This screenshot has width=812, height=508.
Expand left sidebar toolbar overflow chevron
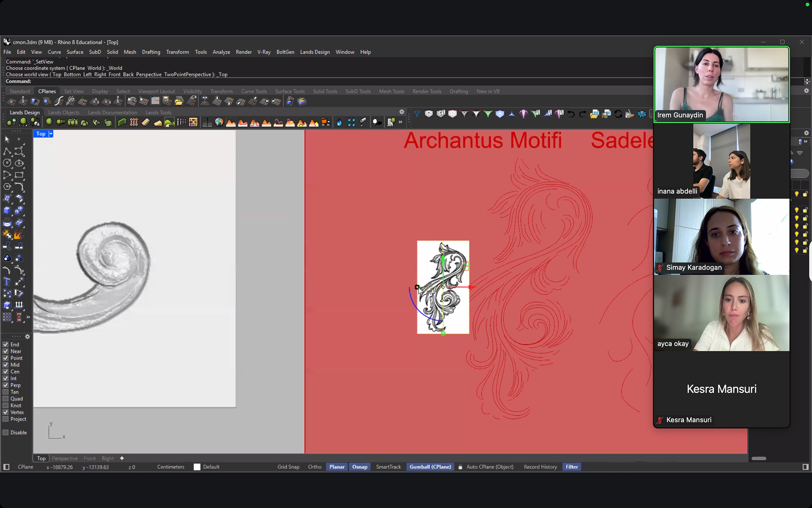click(28, 317)
